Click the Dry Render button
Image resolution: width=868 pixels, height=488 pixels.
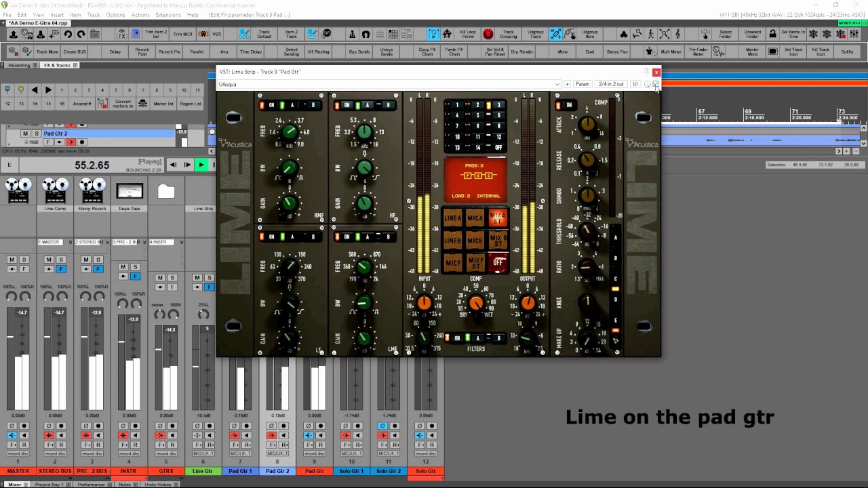(x=522, y=52)
